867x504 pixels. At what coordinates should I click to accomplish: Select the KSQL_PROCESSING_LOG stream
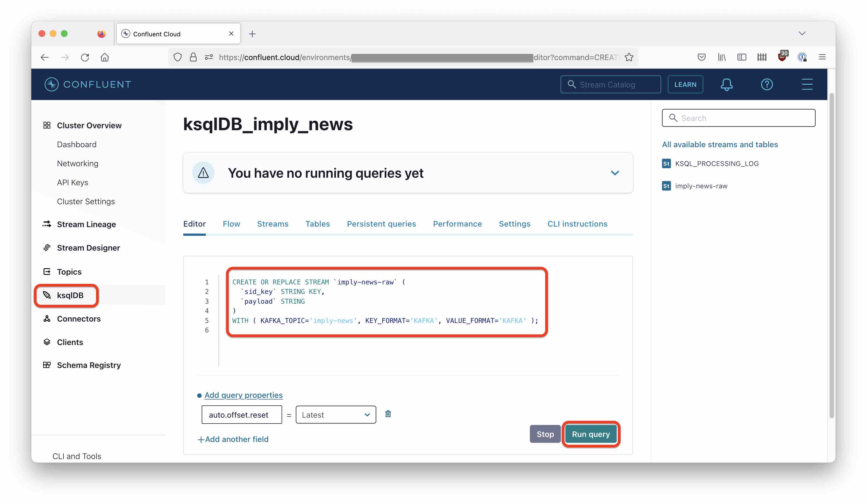(717, 163)
